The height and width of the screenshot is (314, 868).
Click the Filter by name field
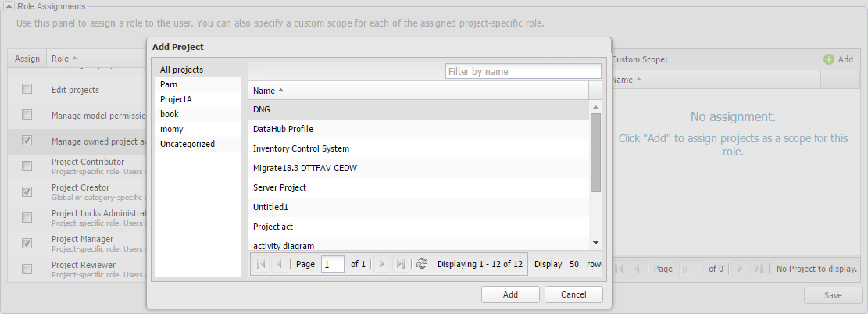point(523,71)
